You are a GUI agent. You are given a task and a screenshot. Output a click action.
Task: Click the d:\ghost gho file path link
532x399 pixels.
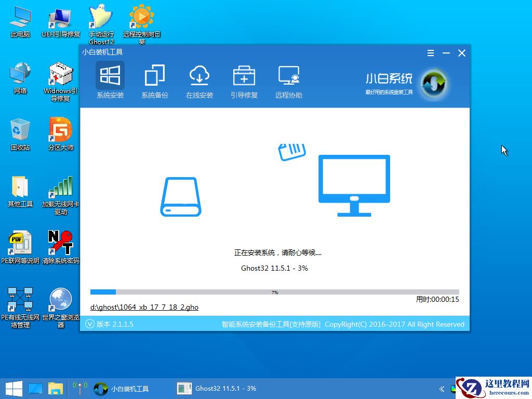point(144,307)
